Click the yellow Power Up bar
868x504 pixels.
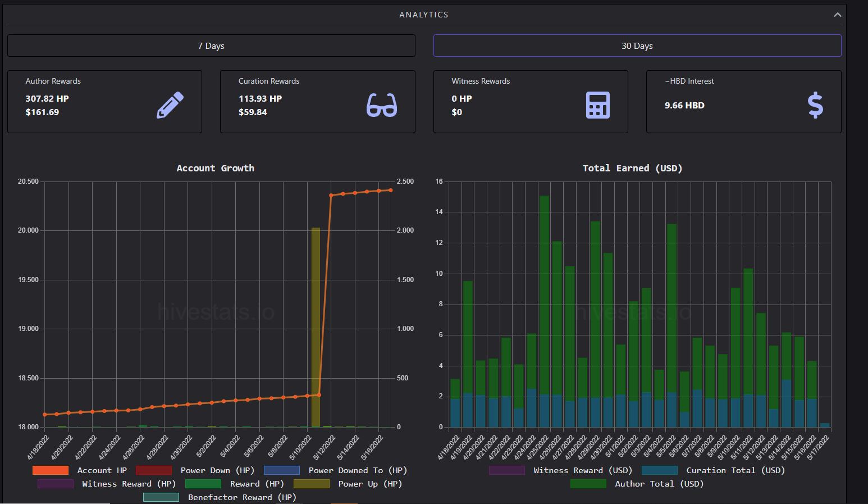(316, 327)
